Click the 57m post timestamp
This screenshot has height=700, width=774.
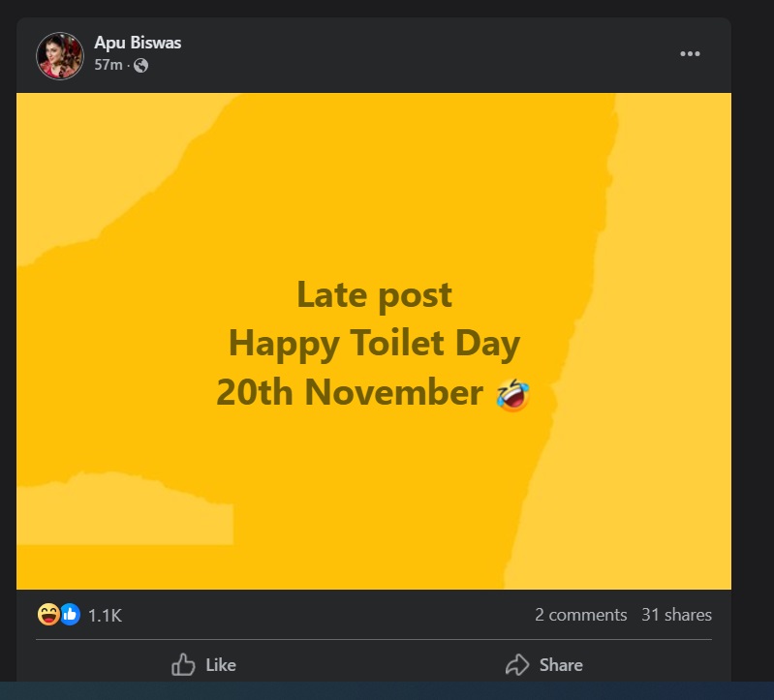point(108,65)
